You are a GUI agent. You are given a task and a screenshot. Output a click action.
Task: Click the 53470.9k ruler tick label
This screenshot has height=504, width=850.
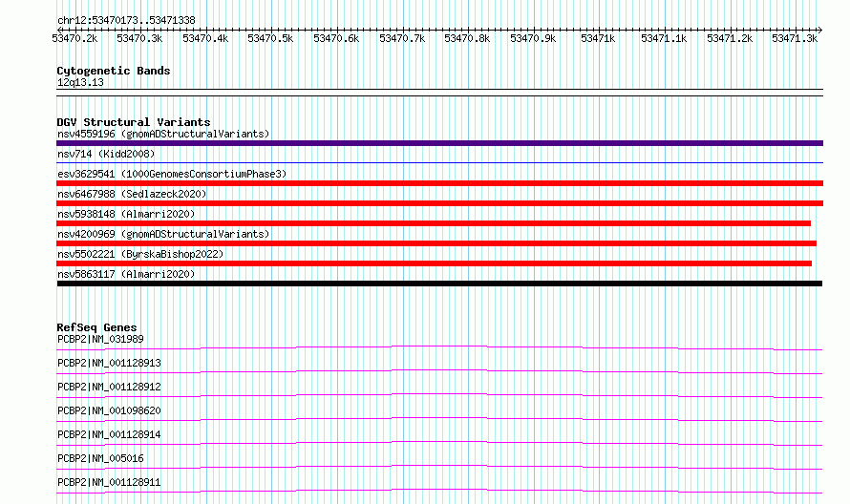point(533,38)
